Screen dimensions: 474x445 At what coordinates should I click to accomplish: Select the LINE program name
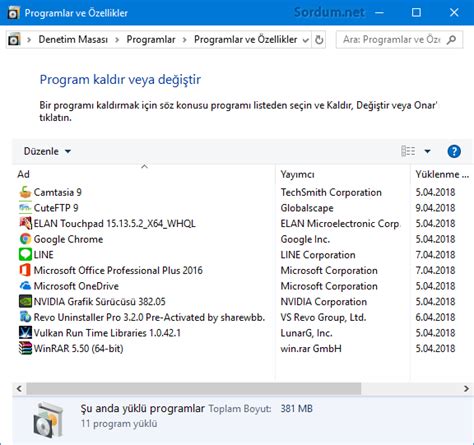point(43,255)
